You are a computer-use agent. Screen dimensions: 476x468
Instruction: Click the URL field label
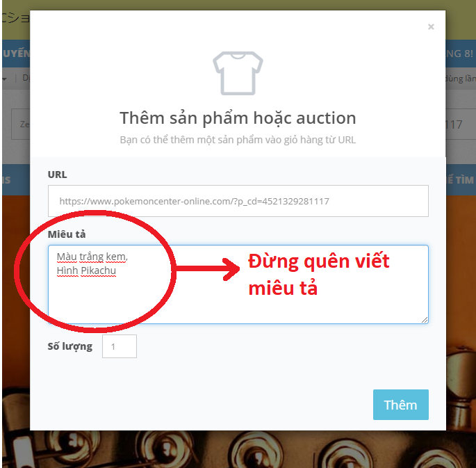(57, 175)
